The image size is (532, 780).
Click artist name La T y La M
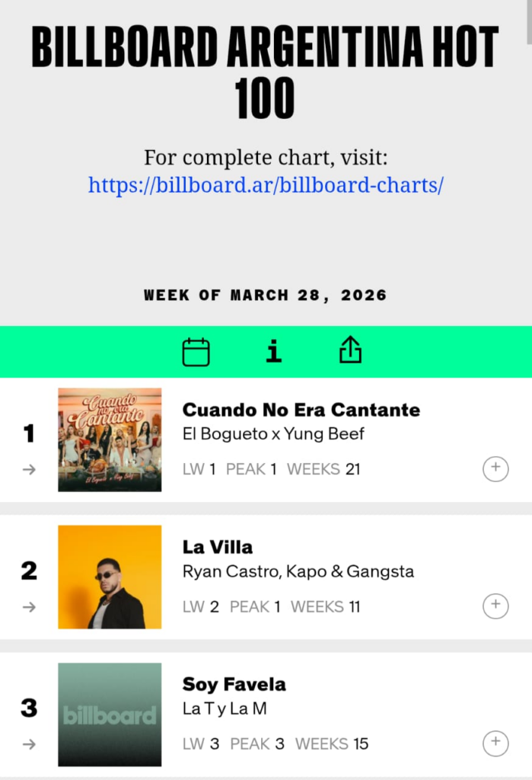[225, 708]
